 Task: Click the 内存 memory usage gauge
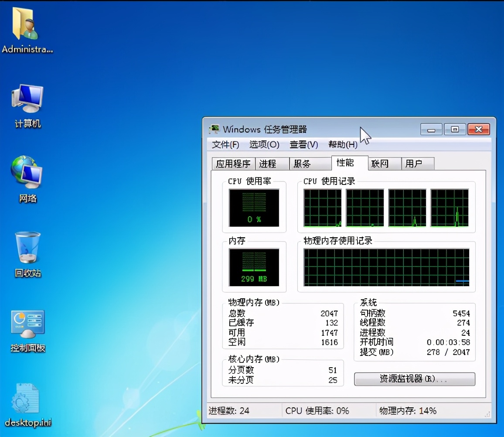tap(254, 267)
